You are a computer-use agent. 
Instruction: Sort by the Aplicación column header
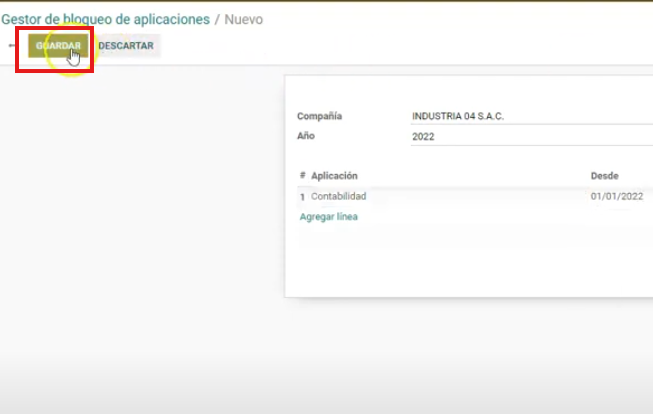(334, 176)
